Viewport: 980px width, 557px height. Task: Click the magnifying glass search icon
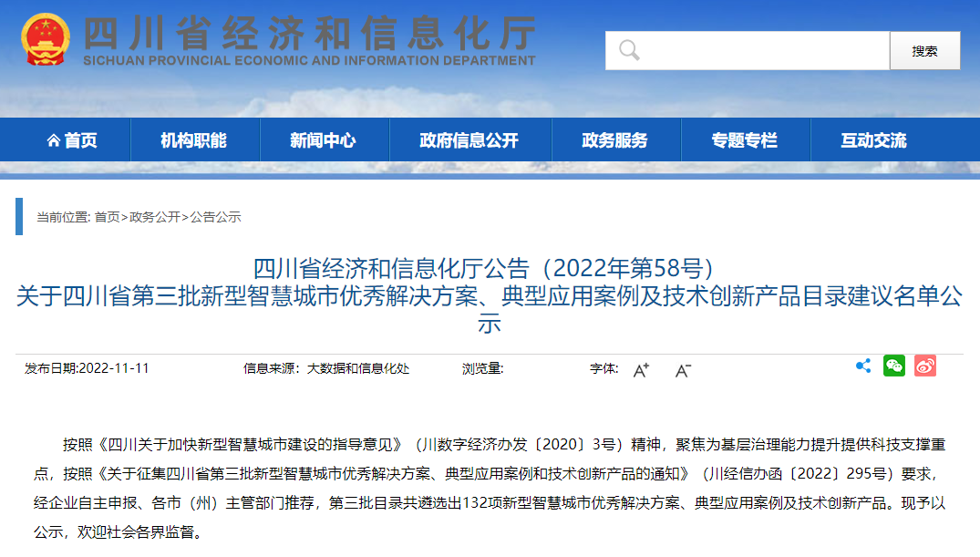[629, 50]
